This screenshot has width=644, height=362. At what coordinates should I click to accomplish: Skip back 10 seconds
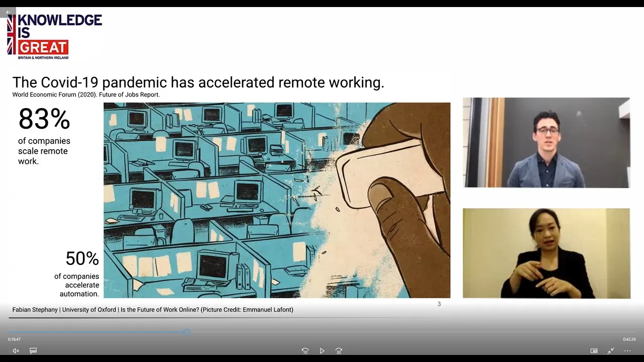tap(305, 350)
